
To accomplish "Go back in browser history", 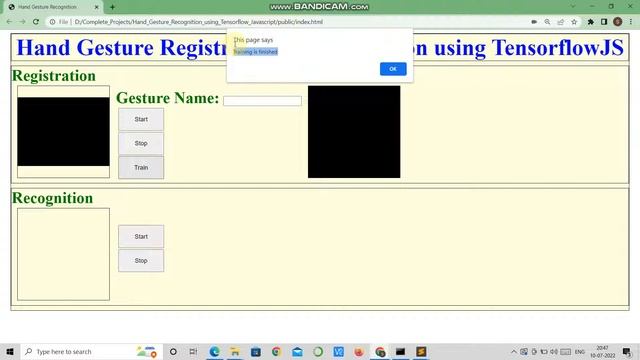I will [x=9, y=22].
